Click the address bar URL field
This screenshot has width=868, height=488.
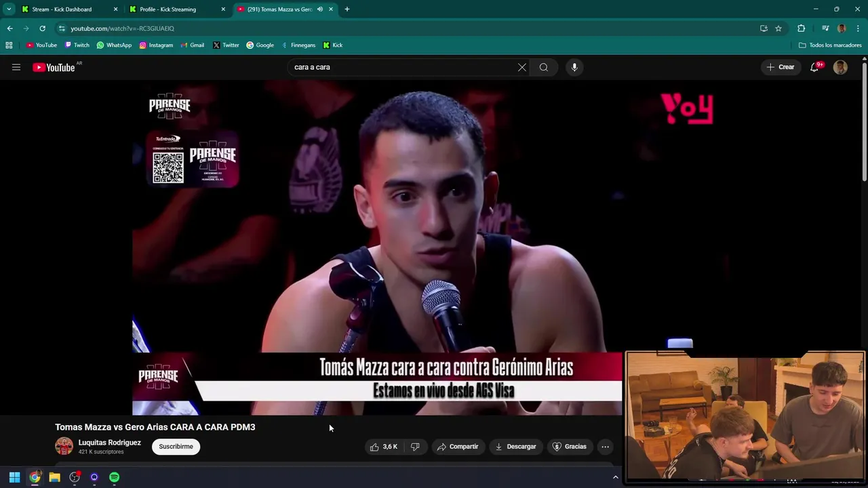point(407,28)
